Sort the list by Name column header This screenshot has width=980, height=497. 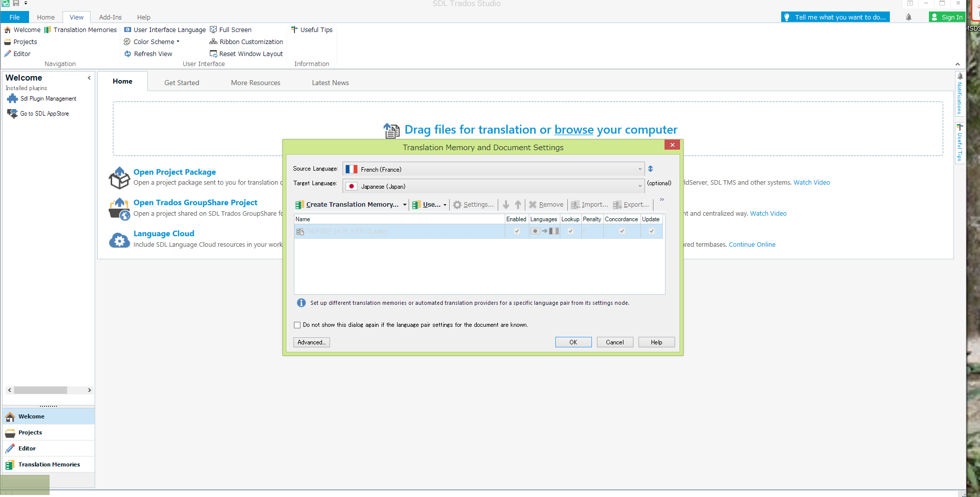coord(399,219)
